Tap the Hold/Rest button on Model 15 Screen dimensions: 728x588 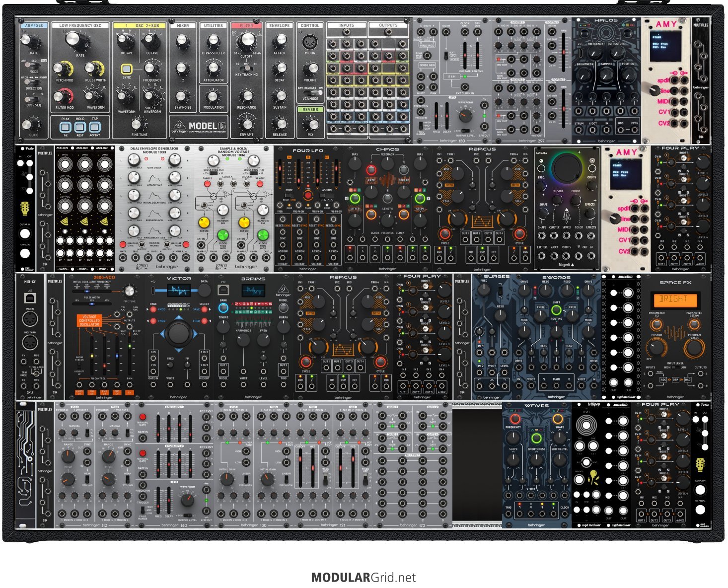click(x=80, y=127)
